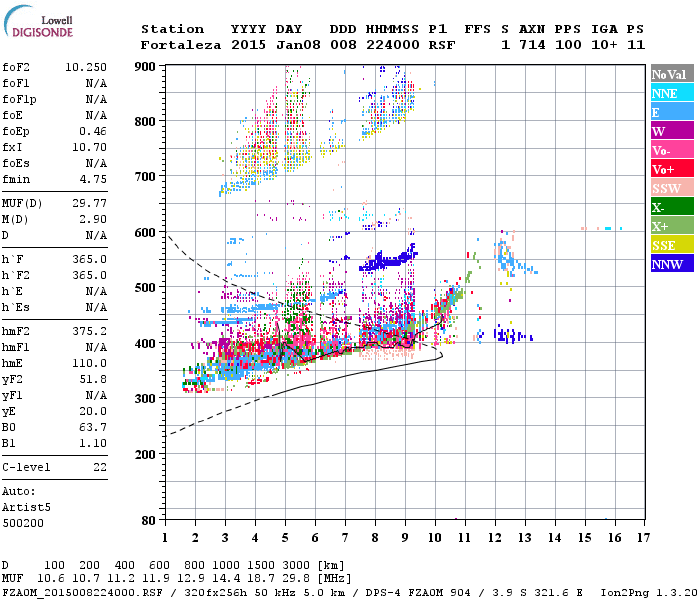
Task: Click the Lowell Digisonde logo
Action: 38,22
